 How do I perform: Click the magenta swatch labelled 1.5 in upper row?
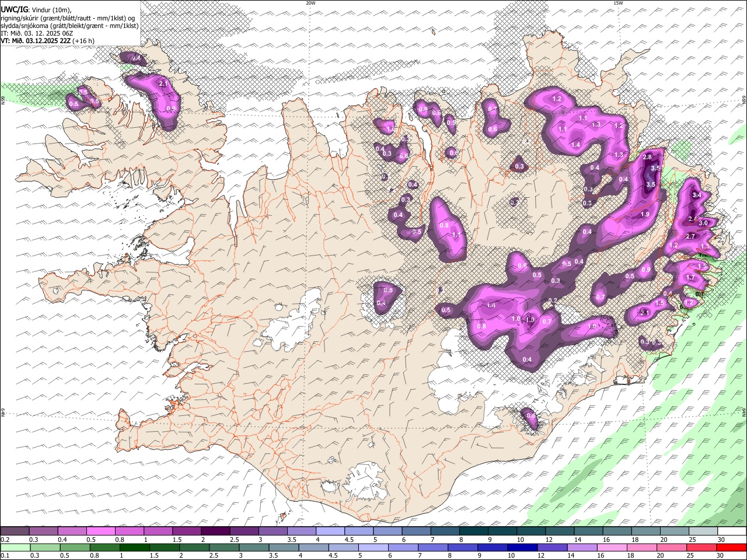click(x=187, y=531)
